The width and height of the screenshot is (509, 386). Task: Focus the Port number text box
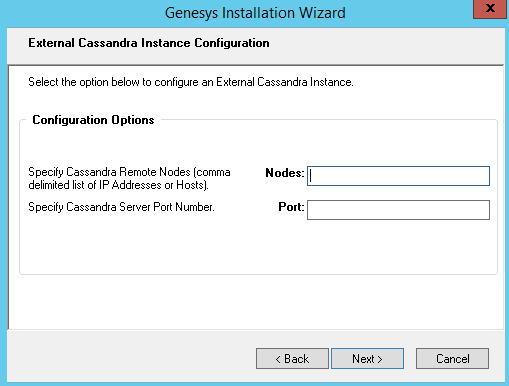tap(398, 210)
